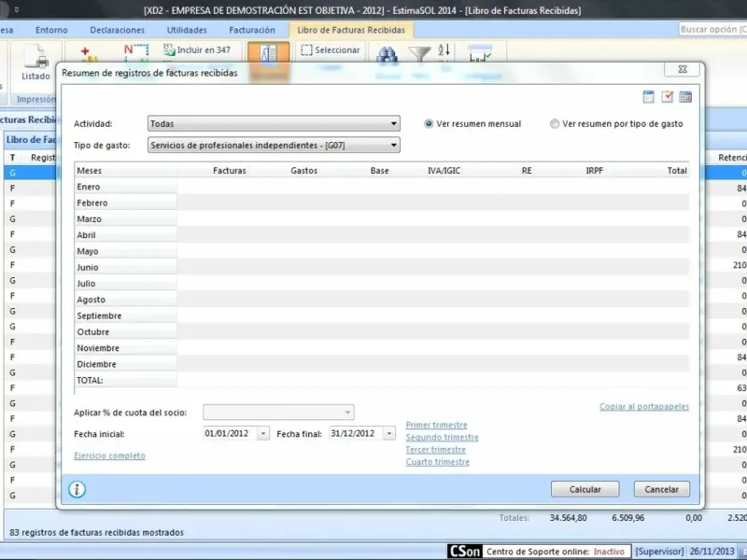The height and width of the screenshot is (560, 747).
Task: Click [Supervisor] in the status bar
Action: pos(660,552)
